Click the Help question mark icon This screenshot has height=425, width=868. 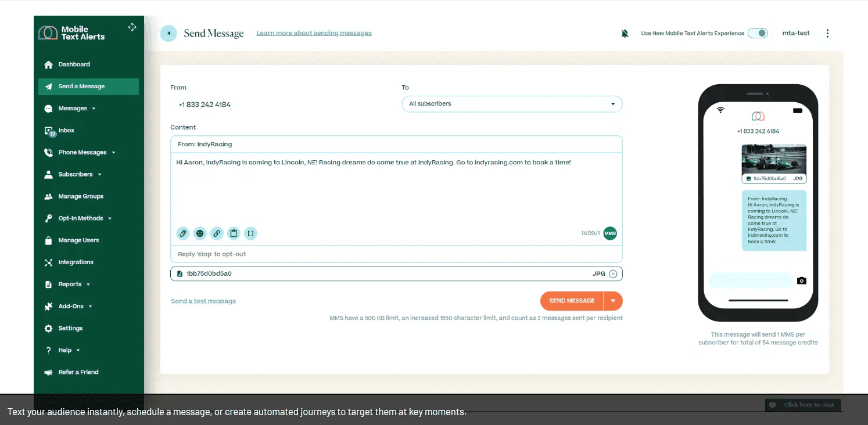49,350
